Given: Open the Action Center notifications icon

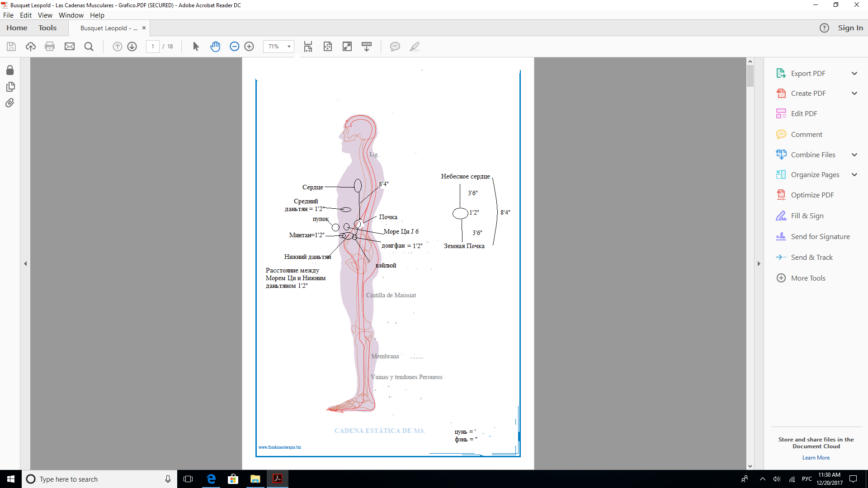Looking at the screenshot, I should [x=853, y=479].
